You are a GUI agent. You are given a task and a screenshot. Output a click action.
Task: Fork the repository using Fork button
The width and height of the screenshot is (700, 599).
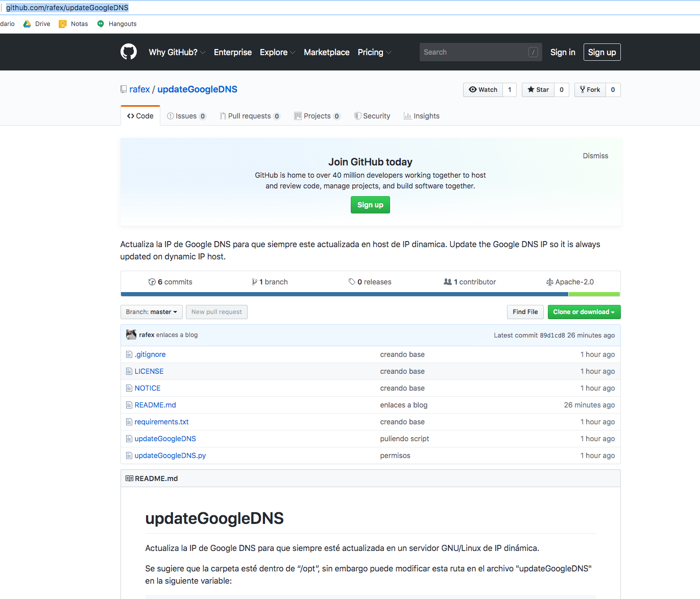(x=590, y=90)
